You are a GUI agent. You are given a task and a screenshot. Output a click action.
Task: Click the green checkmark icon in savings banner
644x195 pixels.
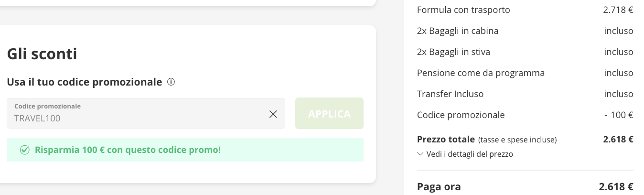tap(25, 150)
